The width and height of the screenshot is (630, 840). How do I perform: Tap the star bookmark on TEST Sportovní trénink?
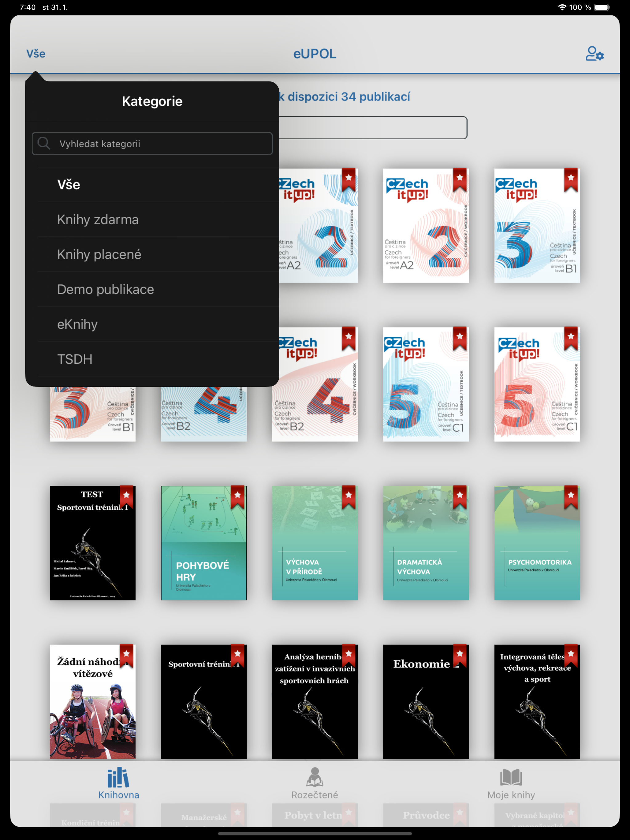[126, 497]
